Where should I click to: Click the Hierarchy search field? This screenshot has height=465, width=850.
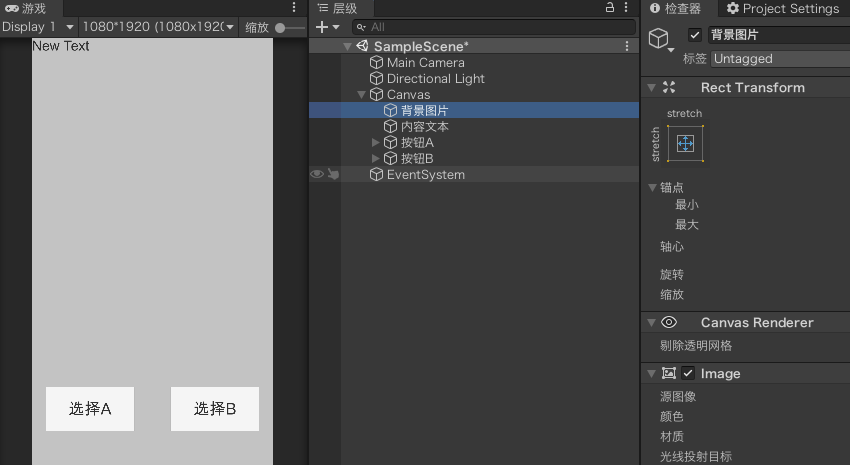494,27
